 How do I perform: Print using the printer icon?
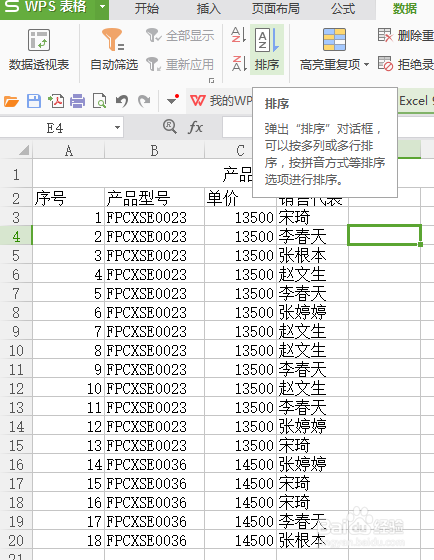click(x=78, y=101)
